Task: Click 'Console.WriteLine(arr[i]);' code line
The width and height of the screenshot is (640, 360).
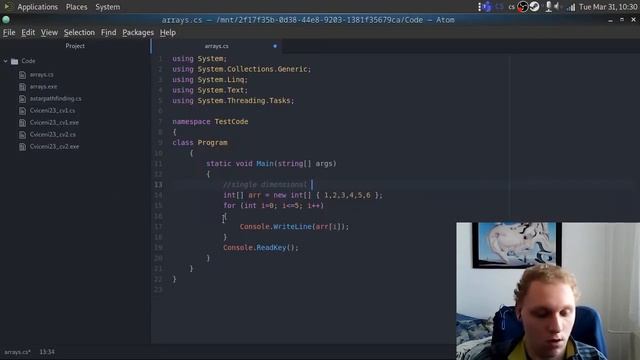Action: tap(294, 227)
